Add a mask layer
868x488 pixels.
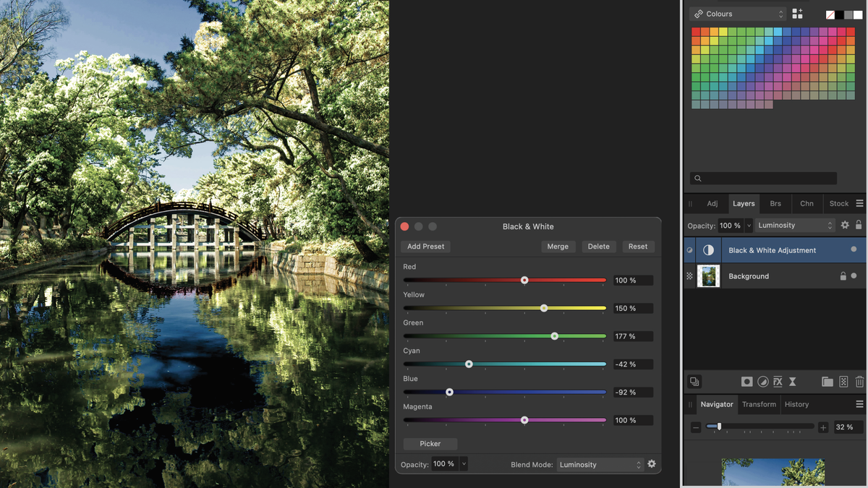pyautogui.click(x=747, y=381)
